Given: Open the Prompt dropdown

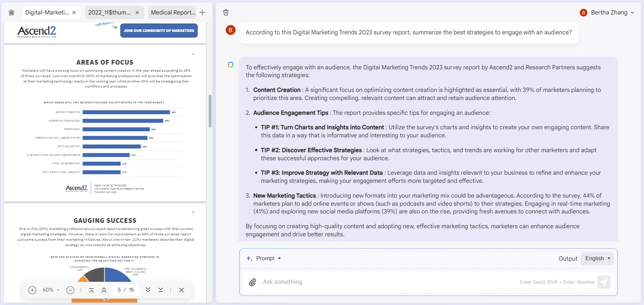Looking at the screenshot, I should coord(268,258).
